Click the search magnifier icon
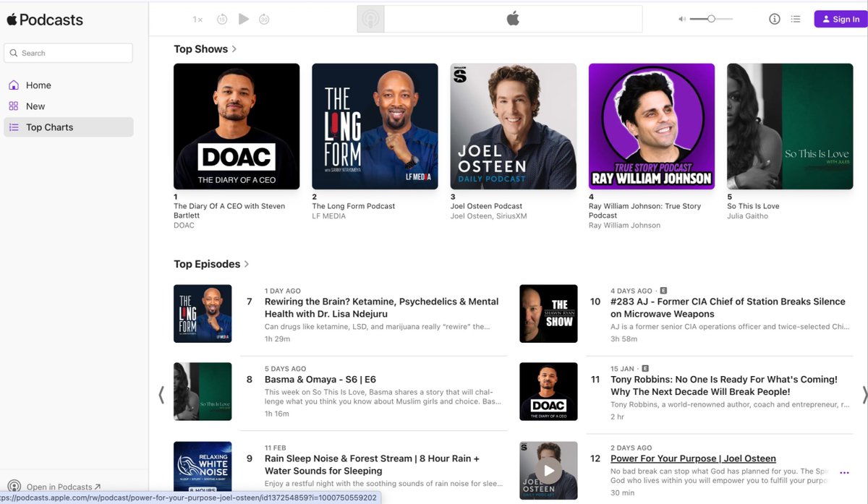The width and height of the screenshot is (868, 504). [x=14, y=53]
